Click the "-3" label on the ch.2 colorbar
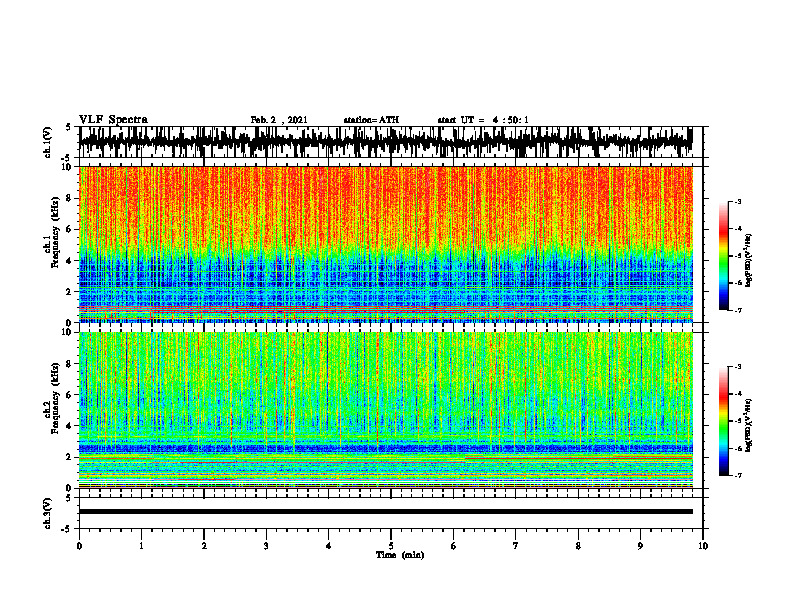The height and width of the screenshot is (612, 792). tap(738, 367)
